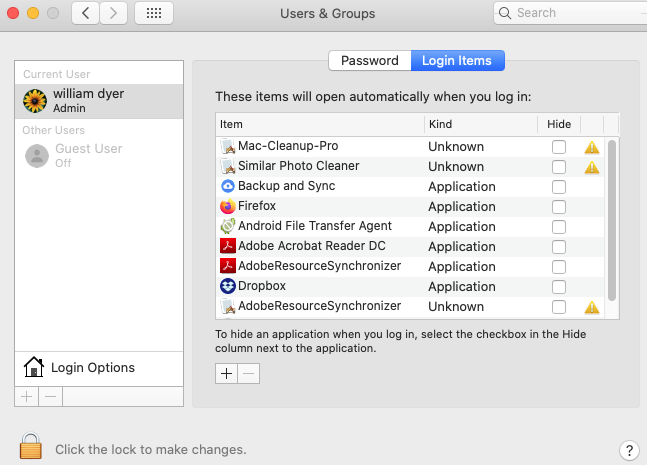
Task: Click the Backup and Sync cloud icon
Action: (228, 186)
